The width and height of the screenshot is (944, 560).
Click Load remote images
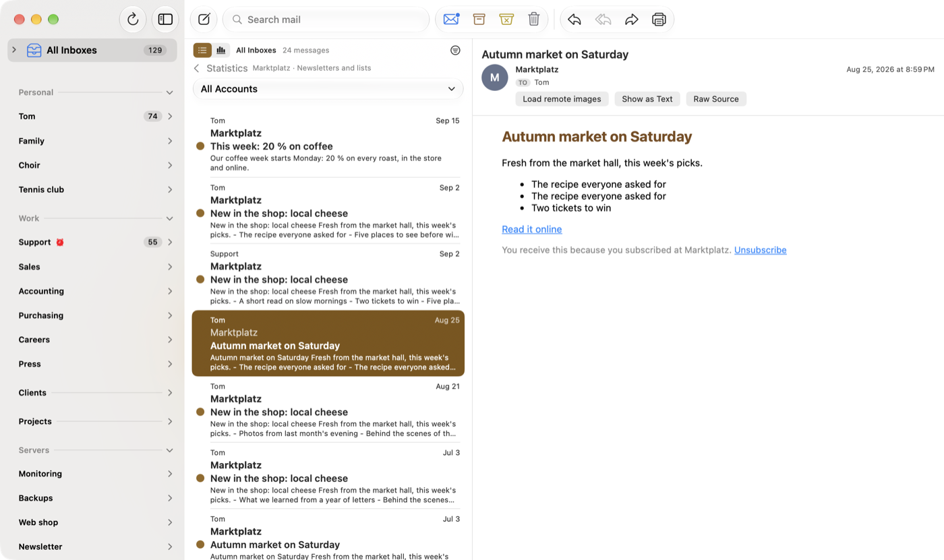[x=562, y=99]
